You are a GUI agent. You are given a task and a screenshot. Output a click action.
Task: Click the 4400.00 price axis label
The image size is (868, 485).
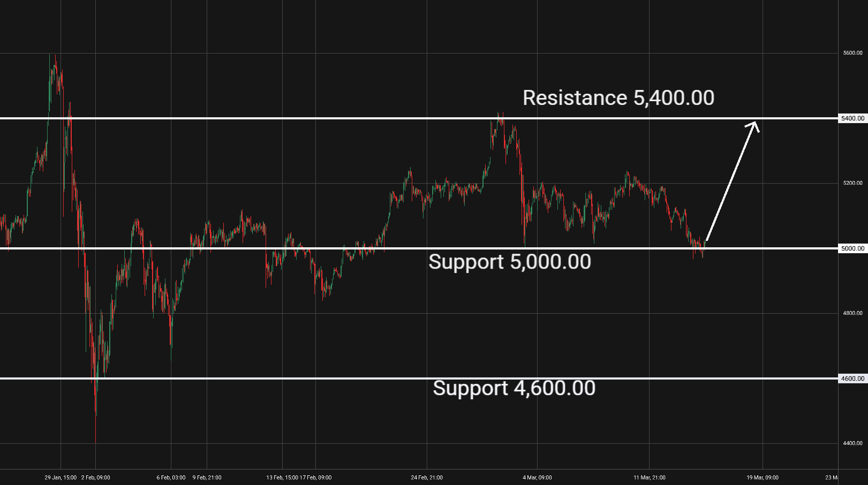click(852, 443)
